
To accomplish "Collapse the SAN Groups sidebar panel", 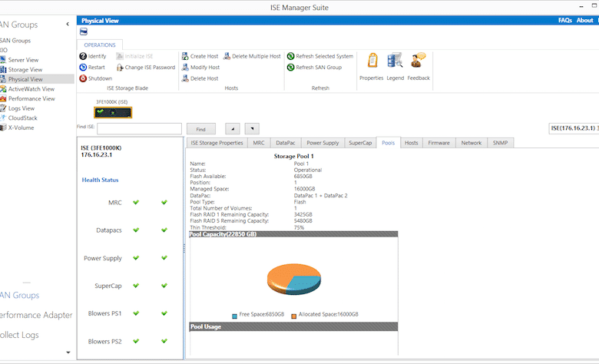I will pyautogui.click(x=68, y=24).
